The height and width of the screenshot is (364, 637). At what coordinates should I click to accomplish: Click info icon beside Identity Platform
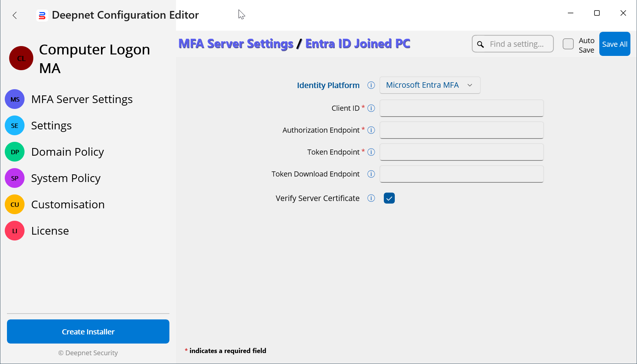[371, 85]
